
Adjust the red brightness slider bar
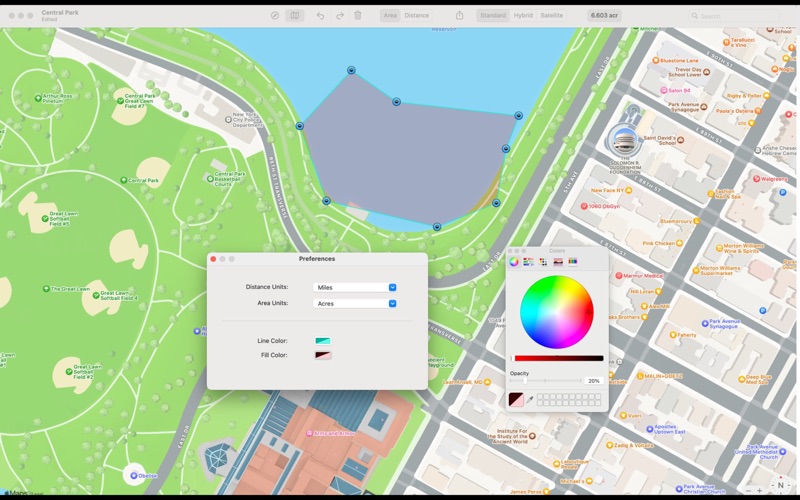[558, 358]
